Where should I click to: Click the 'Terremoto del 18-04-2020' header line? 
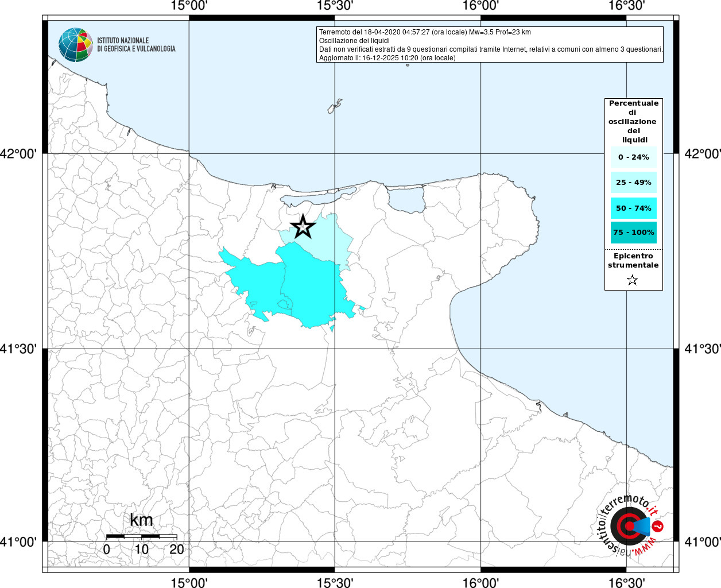[x=425, y=32]
